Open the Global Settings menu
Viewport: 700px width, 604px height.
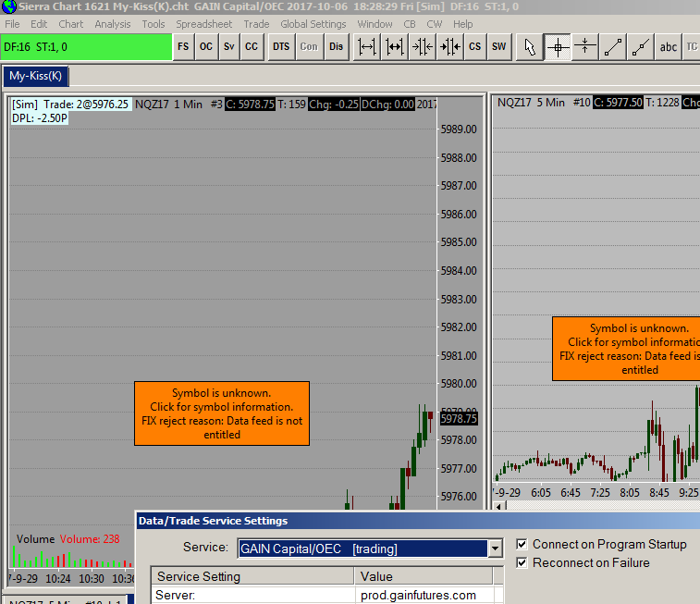coord(313,24)
